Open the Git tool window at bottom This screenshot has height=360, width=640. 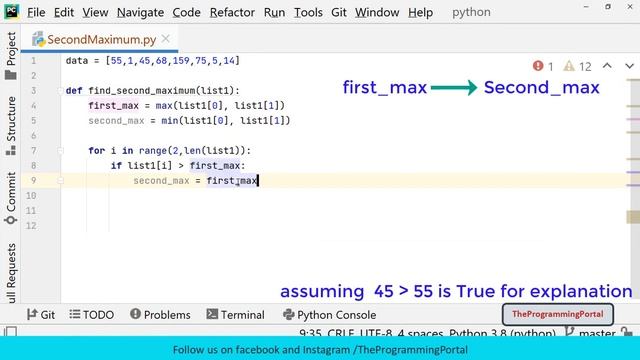coord(41,315)
